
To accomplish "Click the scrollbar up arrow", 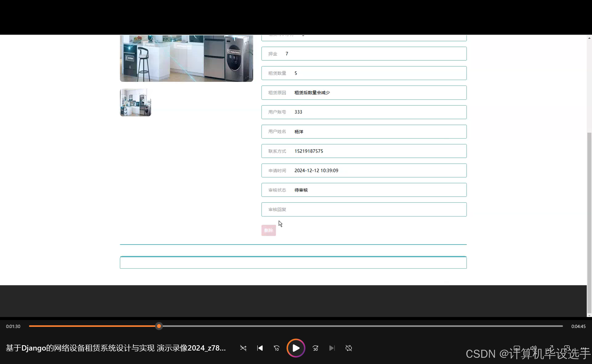I will coord(589,38).
